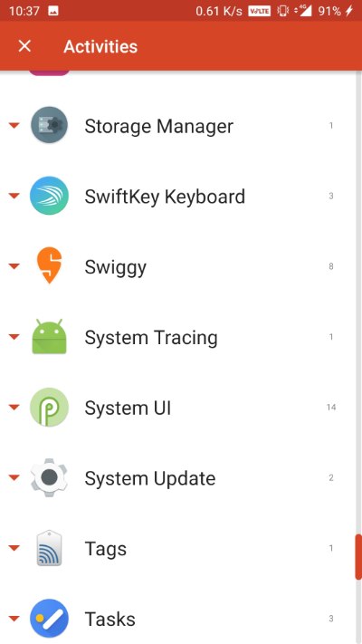362x644 pixels.
Task: Tap the Tags NFC icon
Action: point(49,548)
